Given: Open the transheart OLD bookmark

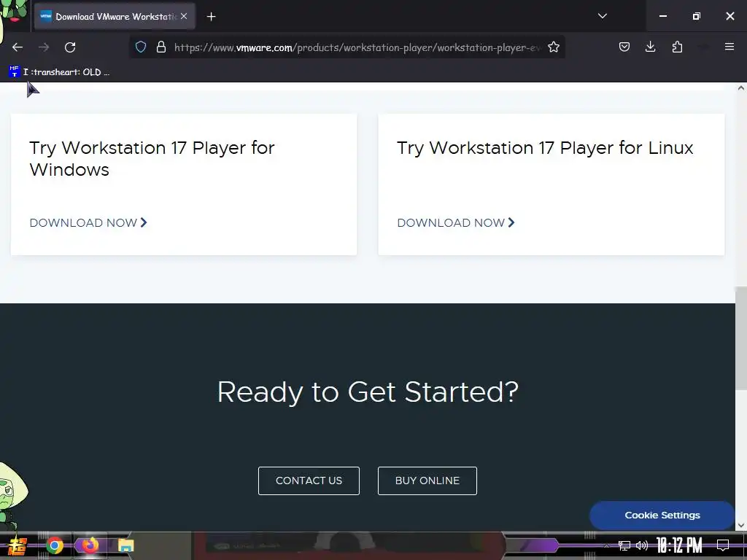Looking at the screenshot, I should 60,72.
